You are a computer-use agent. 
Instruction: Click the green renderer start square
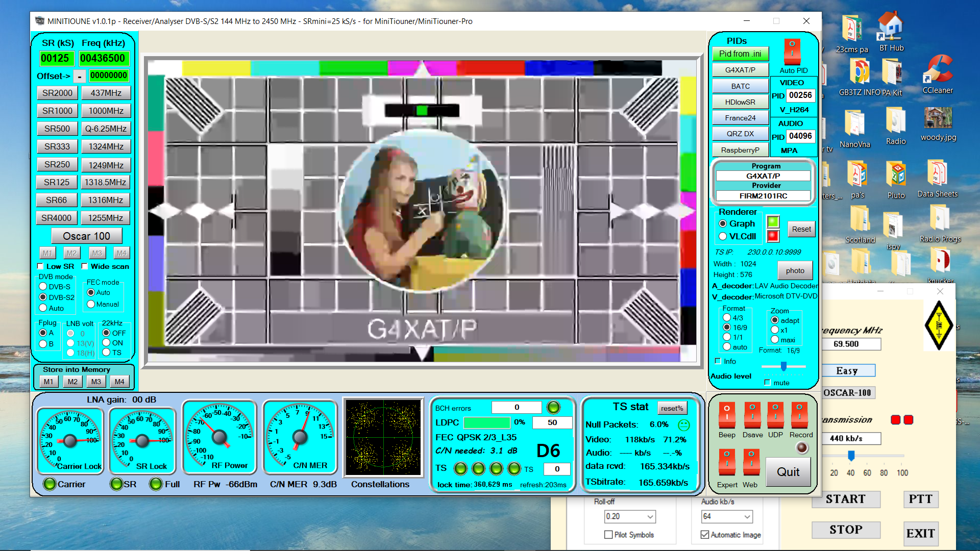[773, 222]
